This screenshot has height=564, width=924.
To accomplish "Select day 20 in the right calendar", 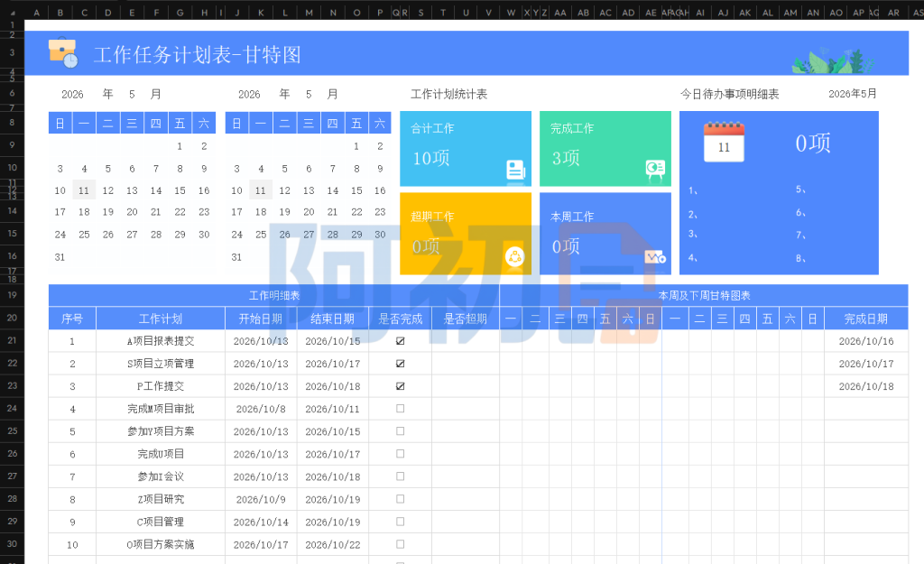I will coord(309,211).
